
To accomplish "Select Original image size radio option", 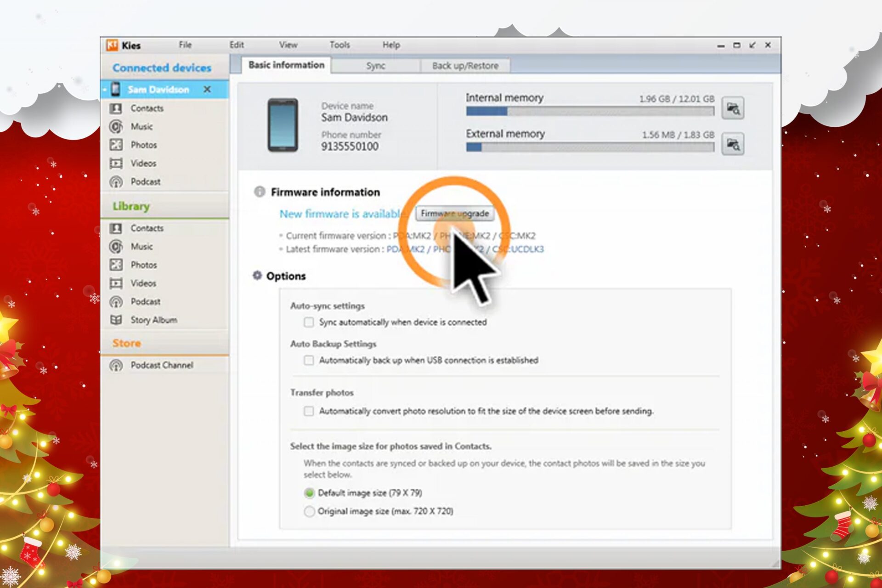I will [309, 511].
